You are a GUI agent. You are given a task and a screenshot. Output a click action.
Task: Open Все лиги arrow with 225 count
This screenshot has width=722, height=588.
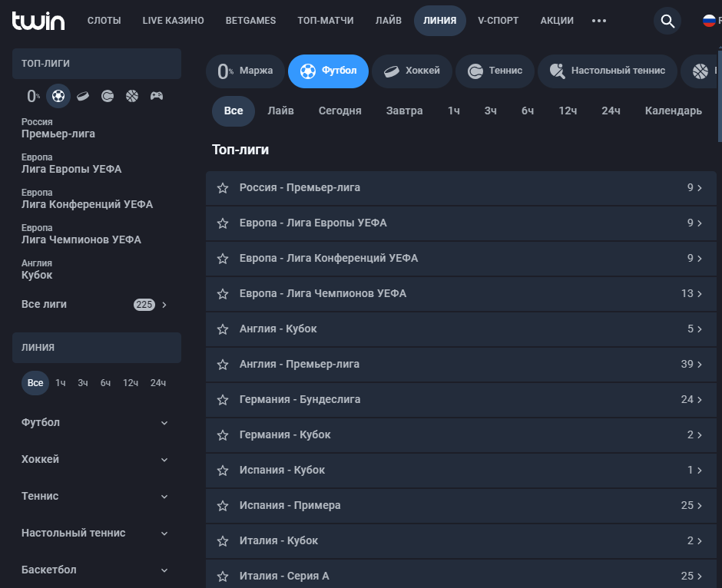tap(164, 305)
